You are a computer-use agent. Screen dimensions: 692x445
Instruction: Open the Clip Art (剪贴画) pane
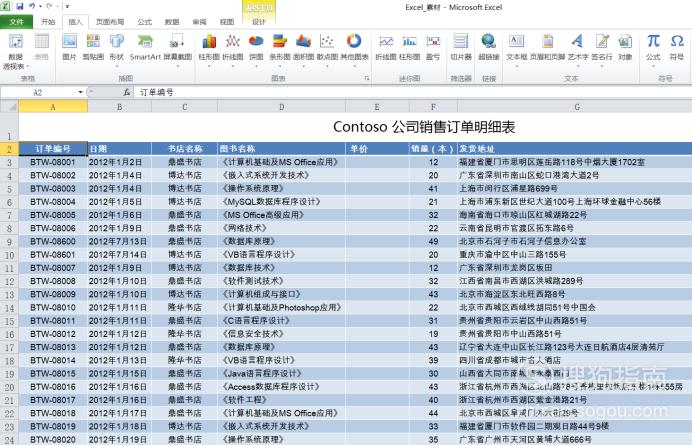pyautogui.click(x=93, y=47)
